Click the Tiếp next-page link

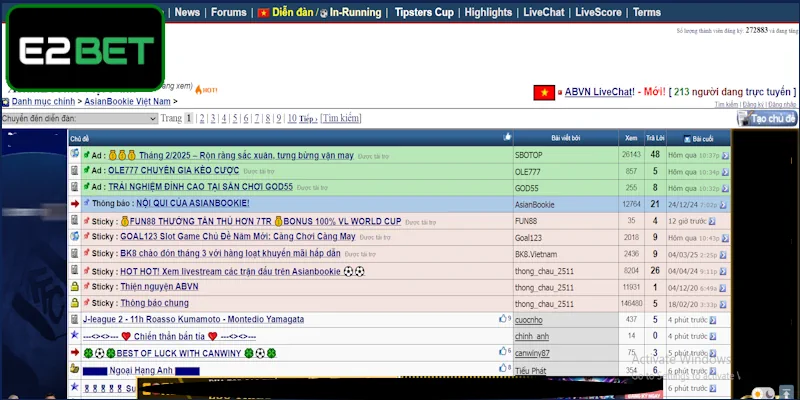[308, 119]
